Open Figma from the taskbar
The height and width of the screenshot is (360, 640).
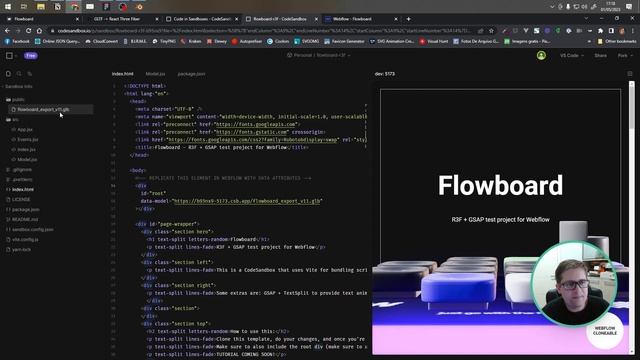coord(106,7)
